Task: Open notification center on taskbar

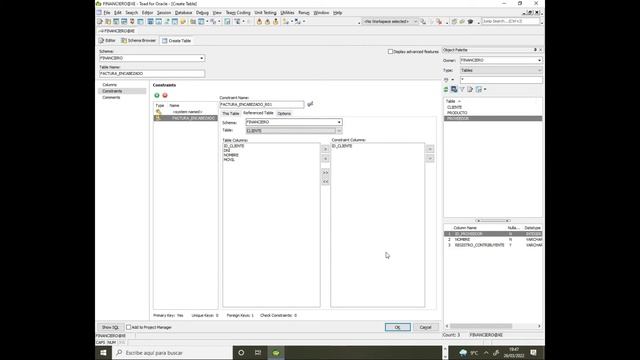Action: [533, 353]
